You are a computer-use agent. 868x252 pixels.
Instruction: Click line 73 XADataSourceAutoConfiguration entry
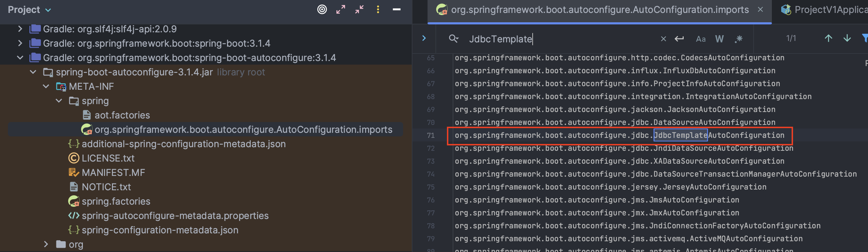(x=619, y=161)
